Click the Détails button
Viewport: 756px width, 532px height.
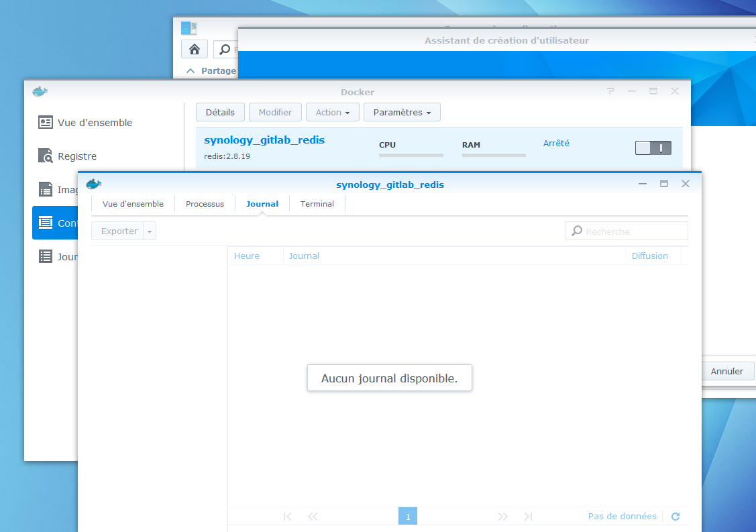pos(220,113)
